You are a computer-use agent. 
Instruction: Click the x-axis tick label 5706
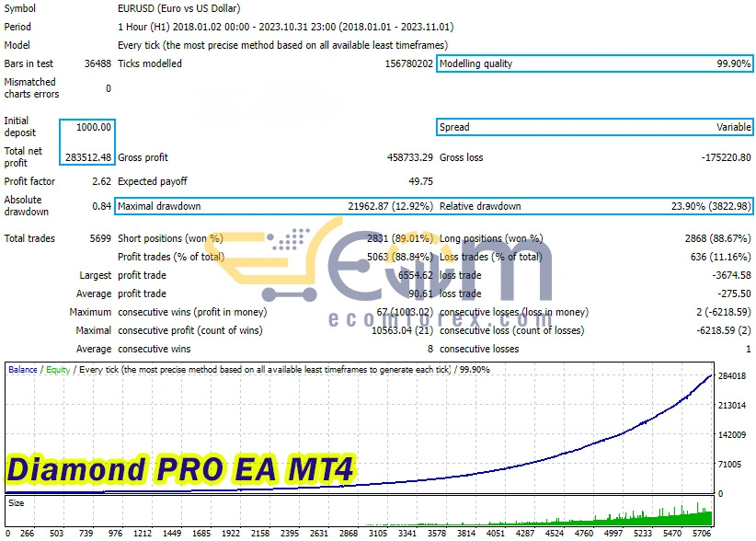coord(702,533)
